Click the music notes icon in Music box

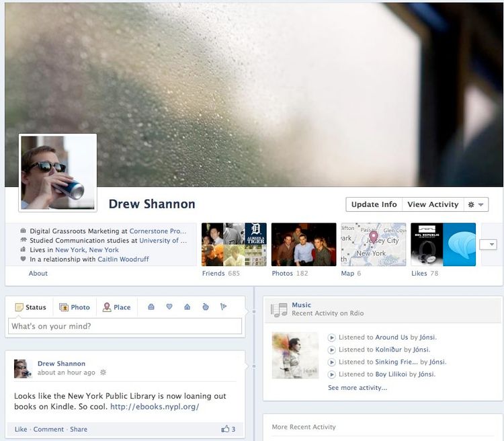coord(279,310)
